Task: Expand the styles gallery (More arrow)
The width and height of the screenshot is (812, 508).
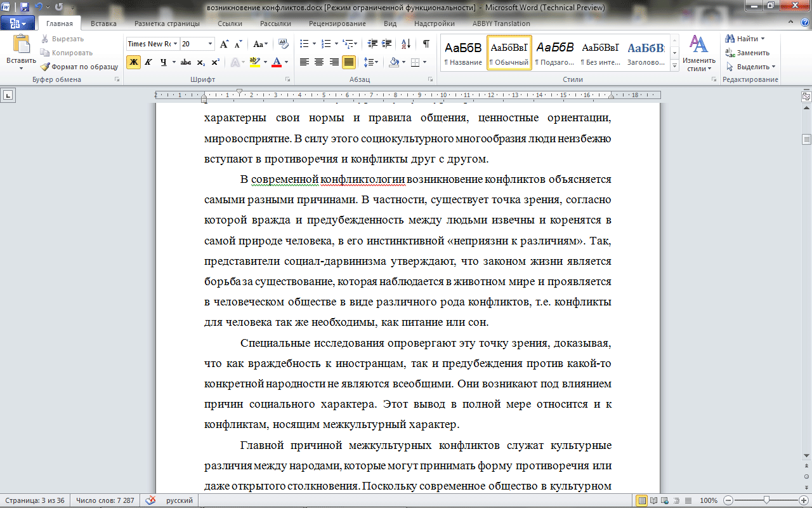Action: (x=674, y=66)
